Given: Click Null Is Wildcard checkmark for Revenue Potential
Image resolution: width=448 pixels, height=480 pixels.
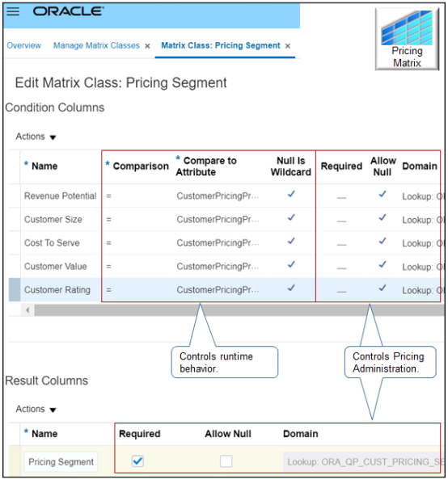Looking at the screenshot, I should click(291, 194).
